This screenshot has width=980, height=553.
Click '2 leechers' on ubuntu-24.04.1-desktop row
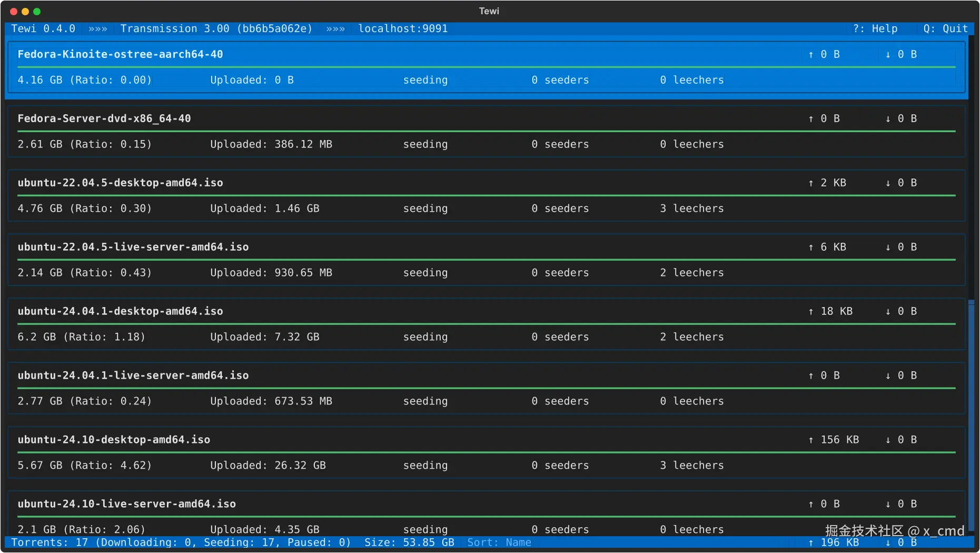click(692, 337)
